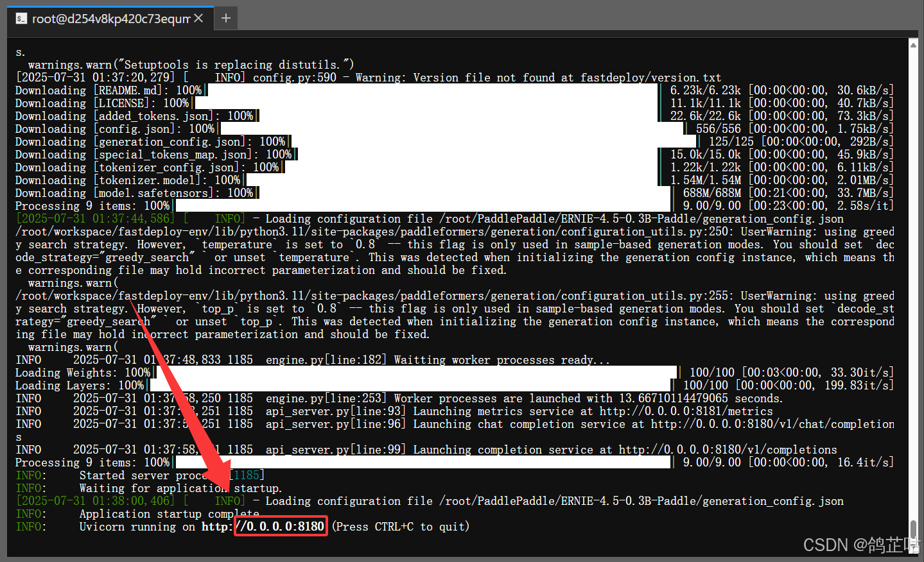
Task: Click the CSDN watermark text
Action: (x=859, y=545)
